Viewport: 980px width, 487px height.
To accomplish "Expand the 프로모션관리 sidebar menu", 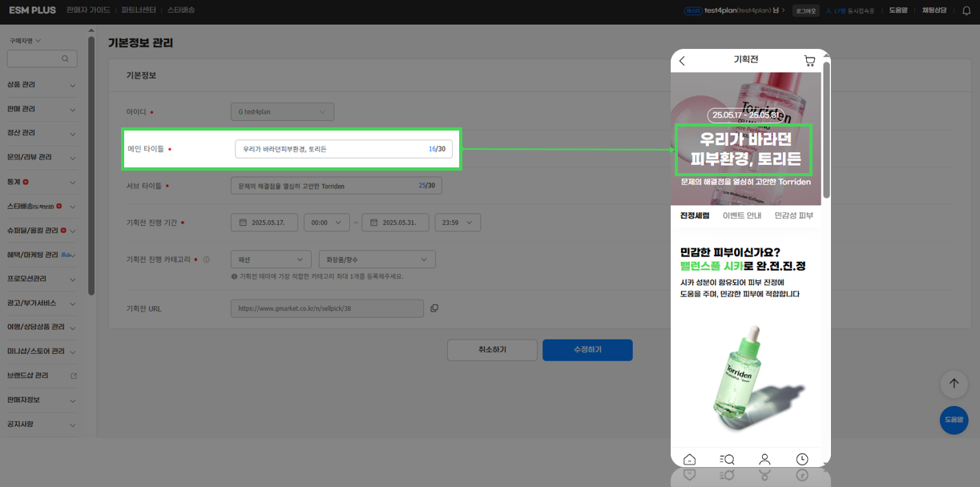I will pyautogui.click(x=42, y=279).
